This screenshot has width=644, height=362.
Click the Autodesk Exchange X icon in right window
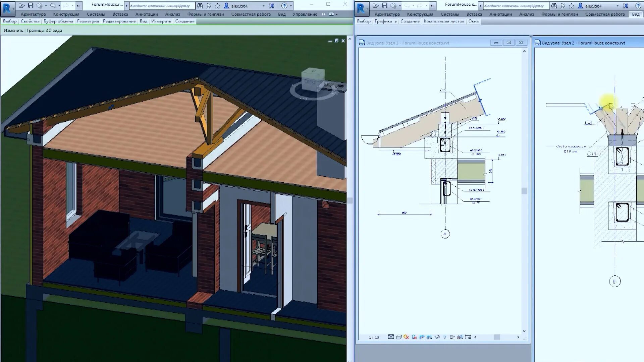tap(625, 6)
